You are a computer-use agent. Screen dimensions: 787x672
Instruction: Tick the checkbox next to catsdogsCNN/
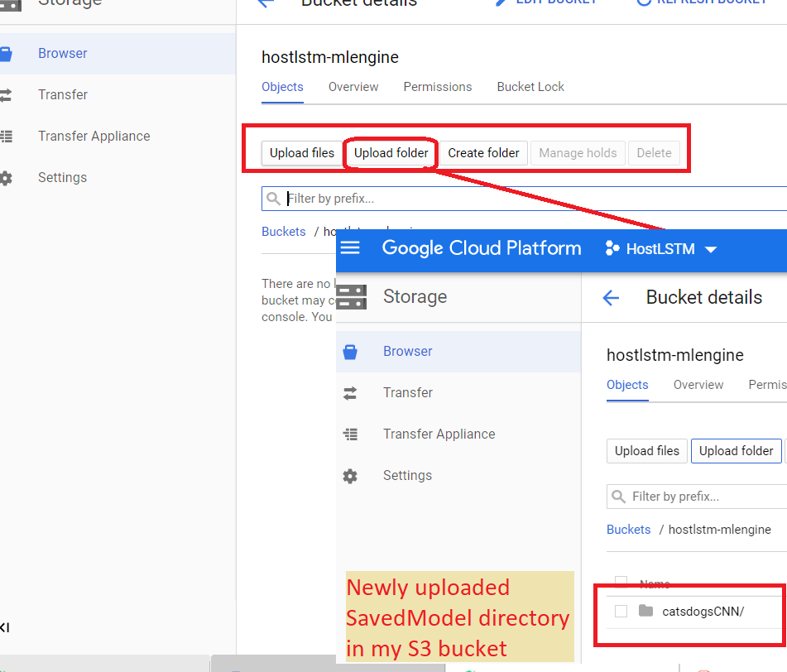(621, 612)
